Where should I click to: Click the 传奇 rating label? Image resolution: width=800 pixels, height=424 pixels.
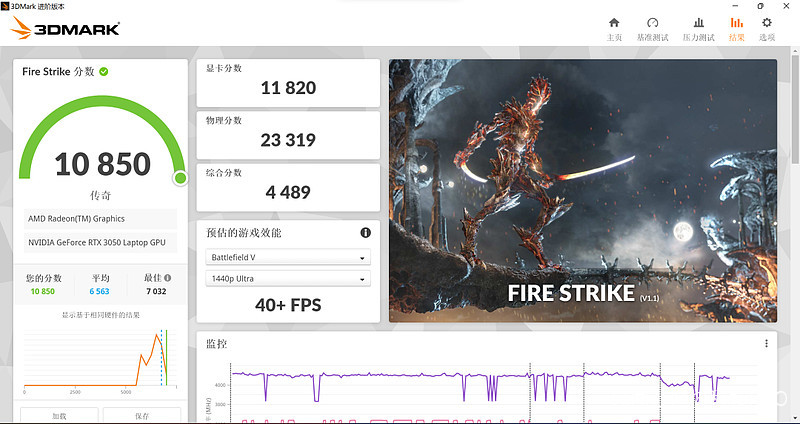[101, 195]
